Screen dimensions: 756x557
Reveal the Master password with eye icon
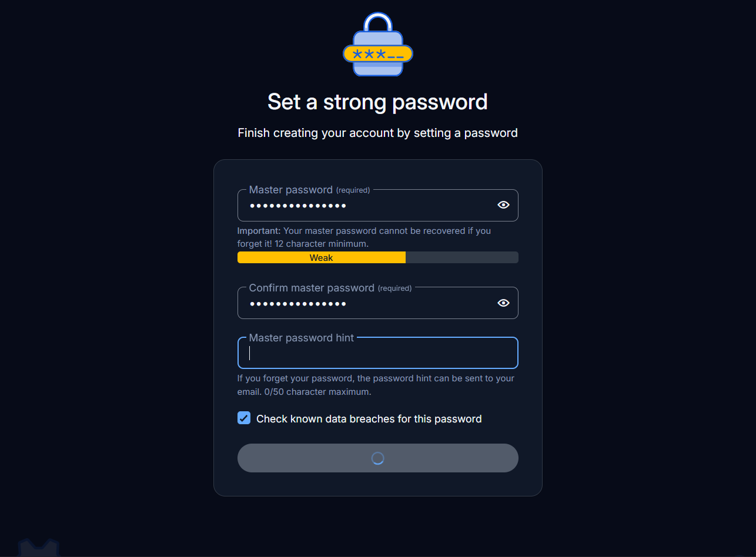pos(503,205)
